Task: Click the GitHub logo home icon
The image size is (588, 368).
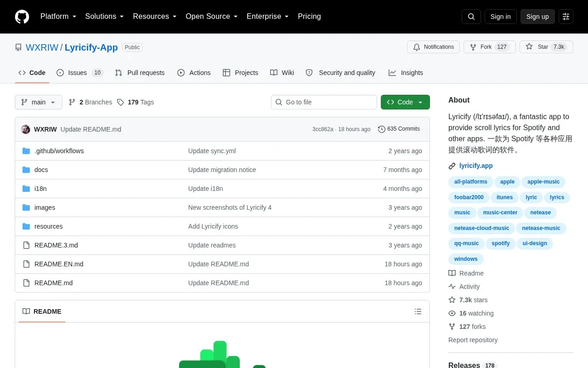Action: tap(22, 17)
